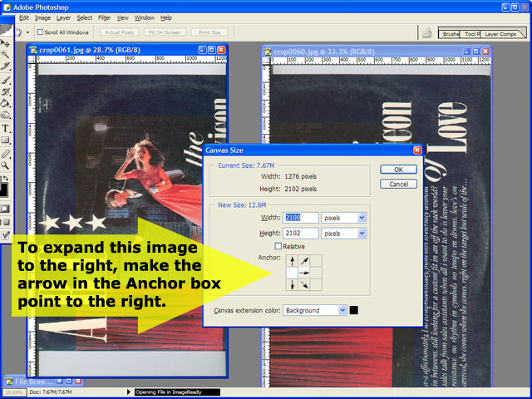
Task: Select the Zoom magnifier tool
Action: click(x=5, y=165)
